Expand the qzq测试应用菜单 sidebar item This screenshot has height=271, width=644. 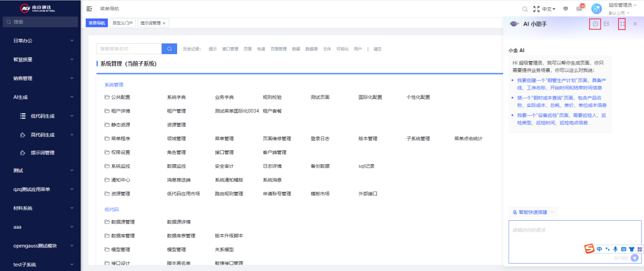click(x=40, y=189)
